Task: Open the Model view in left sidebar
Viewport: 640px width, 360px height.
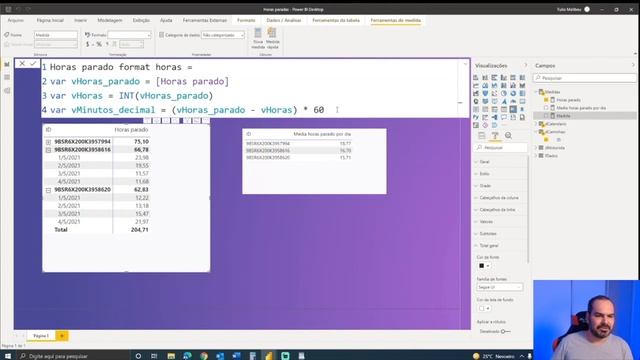Action: tap(7, 90)
